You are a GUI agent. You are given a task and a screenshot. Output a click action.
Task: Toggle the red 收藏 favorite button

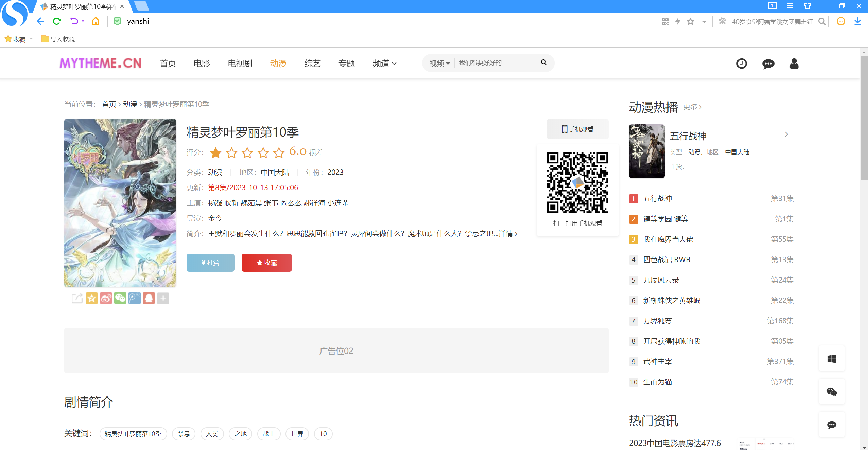pyautogui.click(x=266, y=263)
